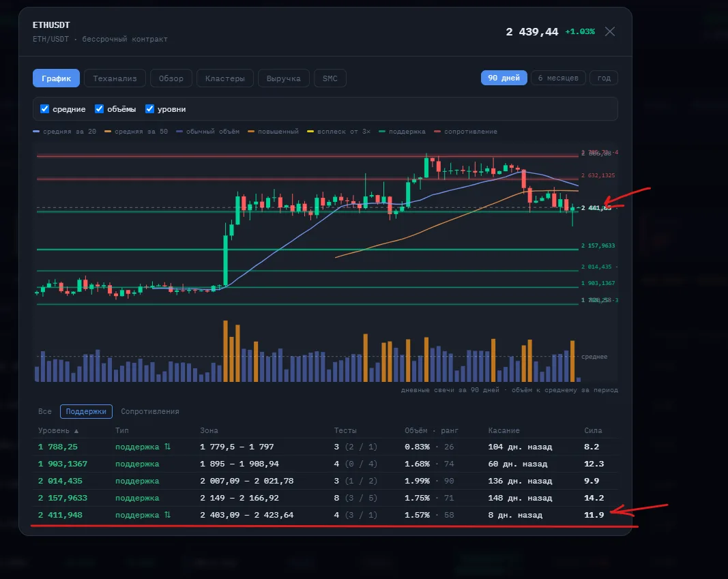Click the Зона column header
The height and width of the screenshot is (579, 728).
(209, 430)
